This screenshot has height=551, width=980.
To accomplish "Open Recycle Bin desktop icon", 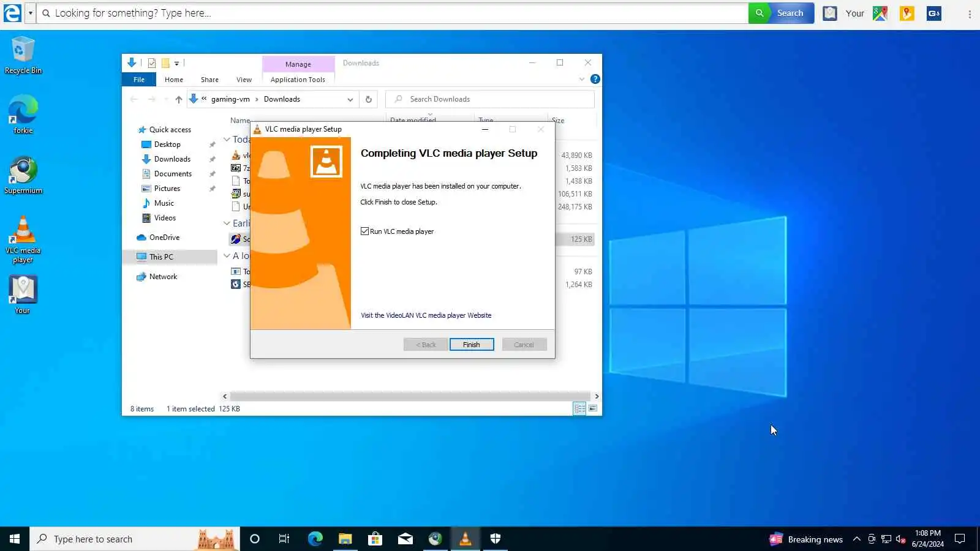I will click(x=23, y=55).
